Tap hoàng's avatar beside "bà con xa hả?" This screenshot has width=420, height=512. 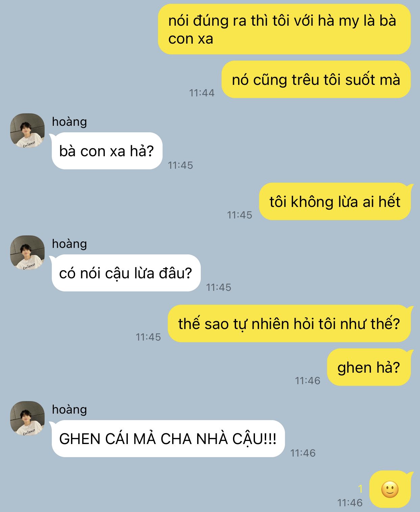coord(27,131)
